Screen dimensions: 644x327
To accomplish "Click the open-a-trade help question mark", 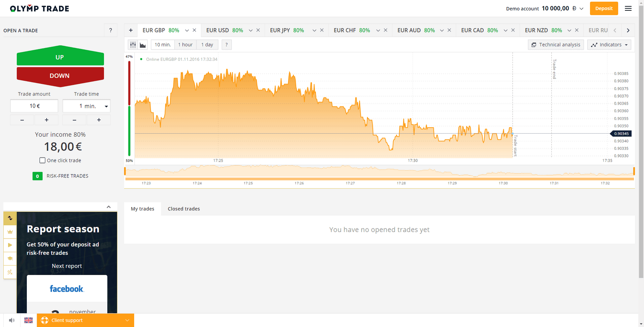I will pos(111,30).
